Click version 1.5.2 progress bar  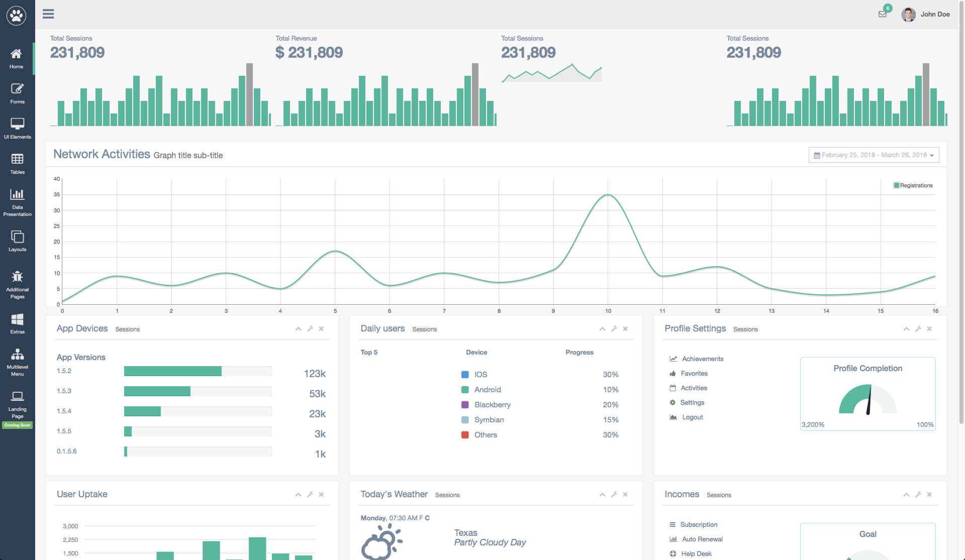click(198, 371)
